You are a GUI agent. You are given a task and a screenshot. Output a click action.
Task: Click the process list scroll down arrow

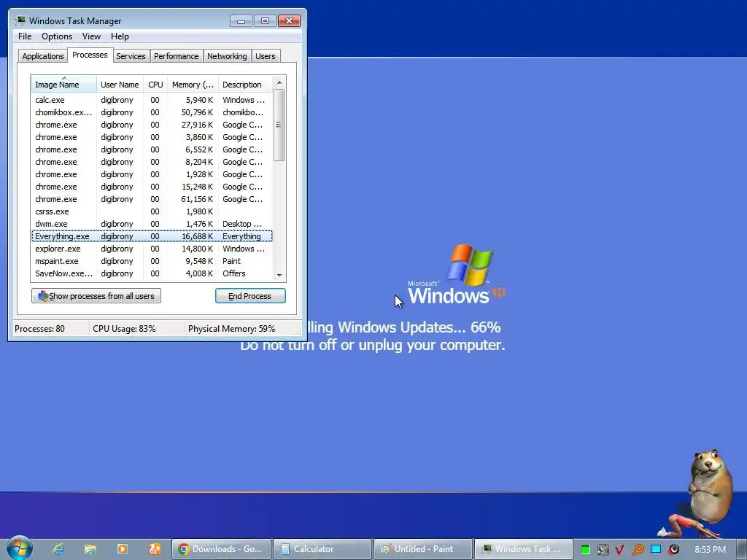(x=279, y=275)
